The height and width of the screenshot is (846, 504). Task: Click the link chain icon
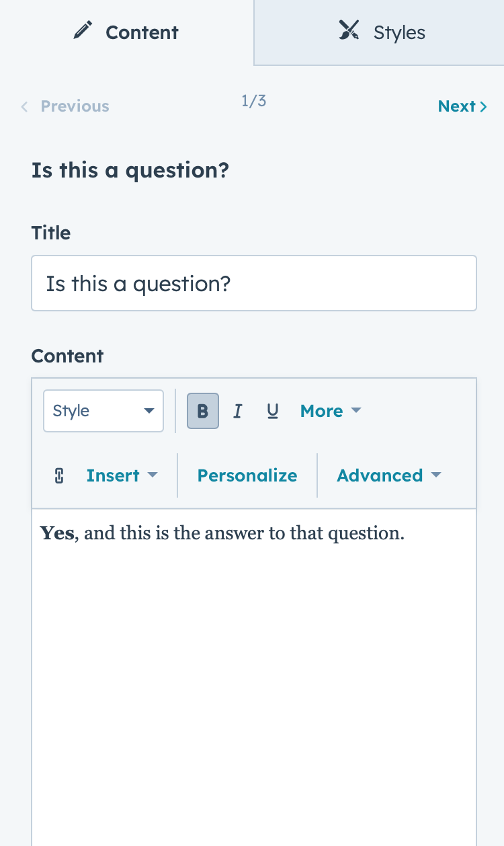(58, 475)
